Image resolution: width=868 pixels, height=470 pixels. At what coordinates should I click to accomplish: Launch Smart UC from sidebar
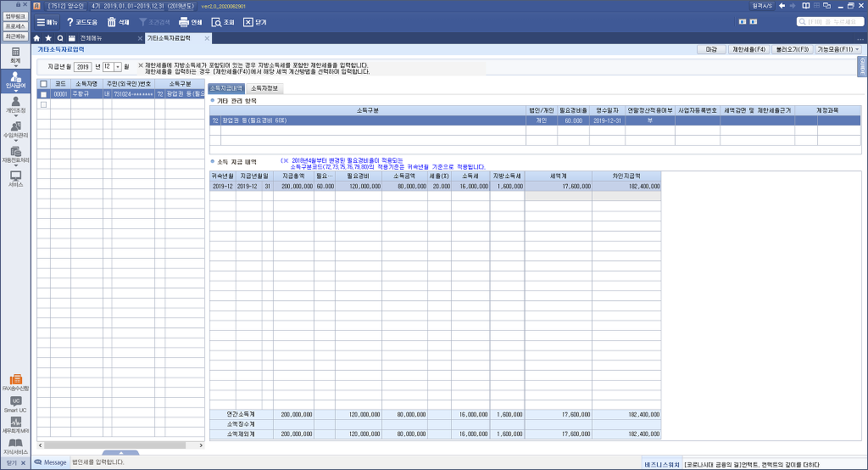point(15,404)
